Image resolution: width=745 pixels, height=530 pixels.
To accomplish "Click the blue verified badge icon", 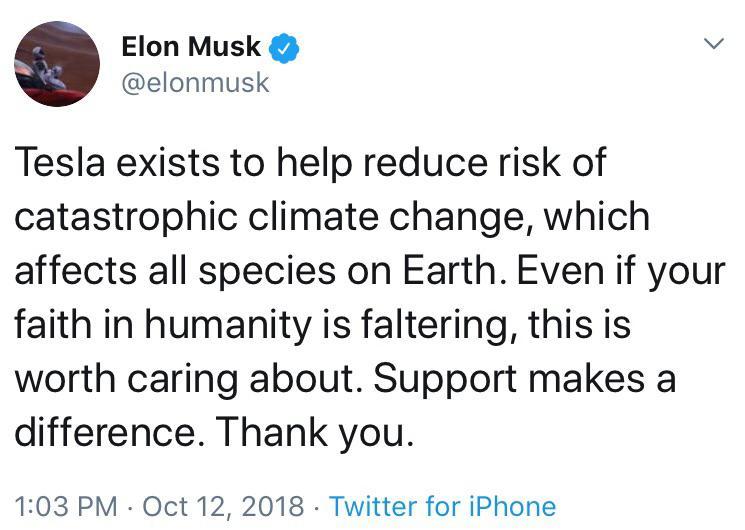I will [x=287, y=46].
